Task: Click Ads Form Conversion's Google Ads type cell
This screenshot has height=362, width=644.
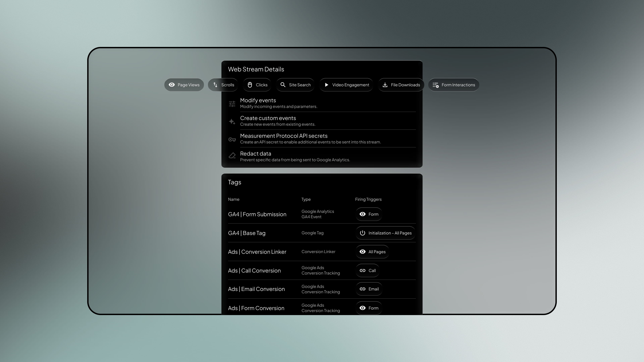Action: 321,308
